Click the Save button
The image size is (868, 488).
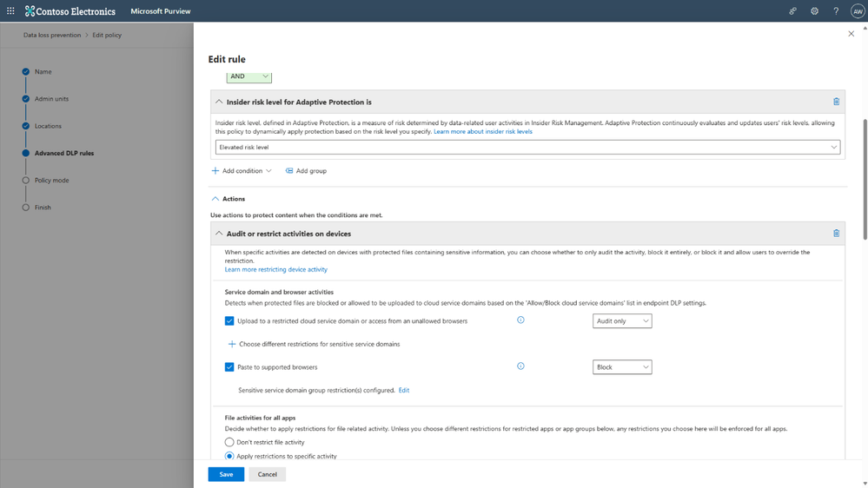226,474
